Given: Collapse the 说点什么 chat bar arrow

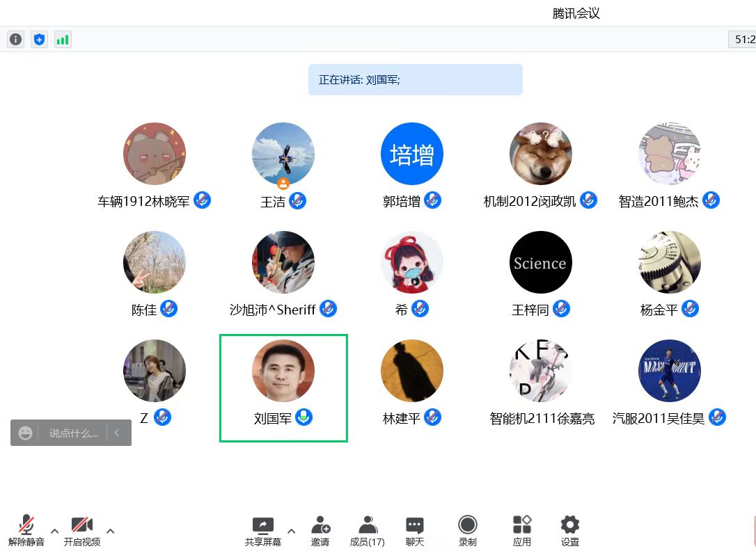Looking at the screenshot, I should pos(117,433).
